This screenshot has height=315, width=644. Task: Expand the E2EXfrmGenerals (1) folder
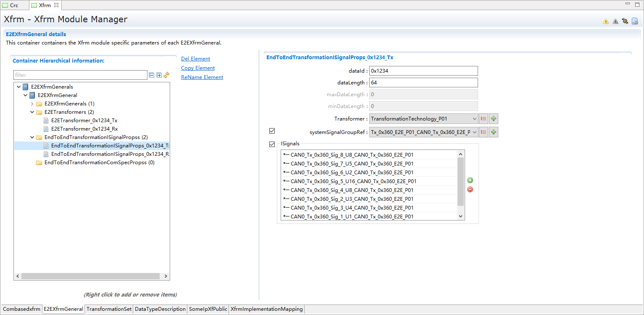(32, 104)
